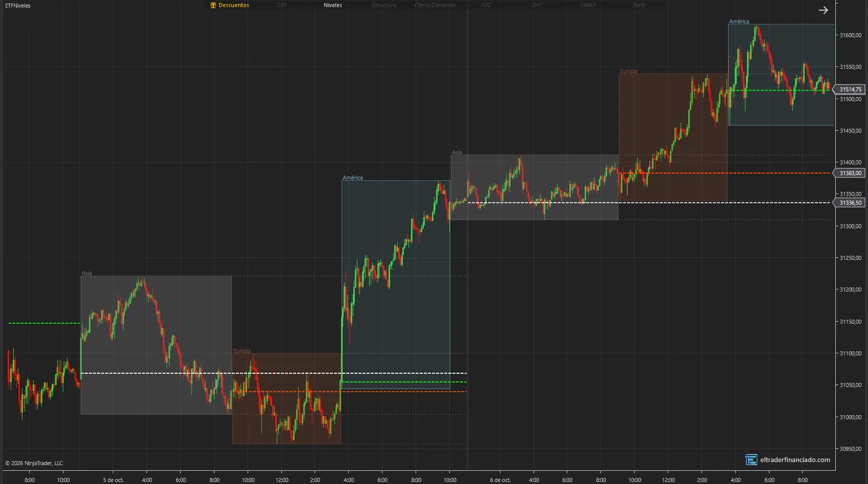Viewport: 868px width, 484px height.
Task: Click the 31383,00 price marker
Action: coord(850,173)
